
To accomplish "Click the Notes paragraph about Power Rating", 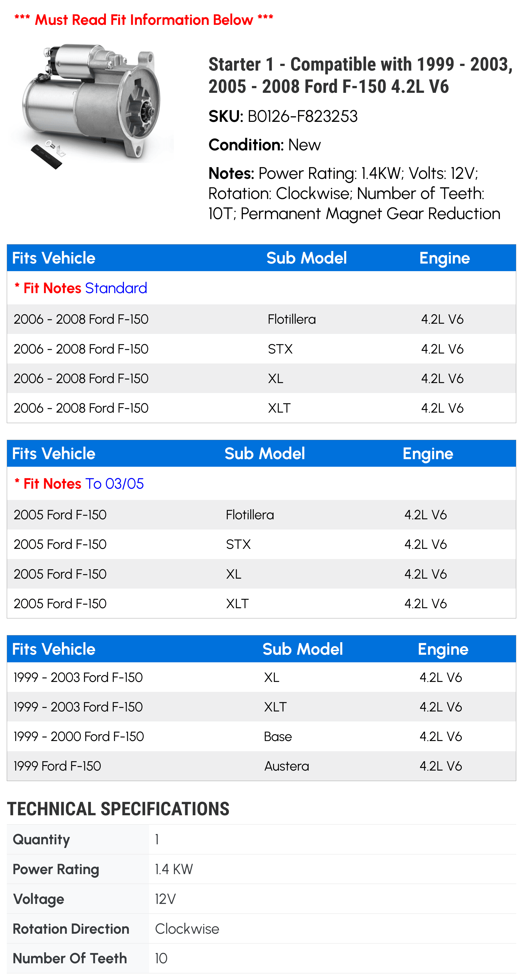I will 354,193.
